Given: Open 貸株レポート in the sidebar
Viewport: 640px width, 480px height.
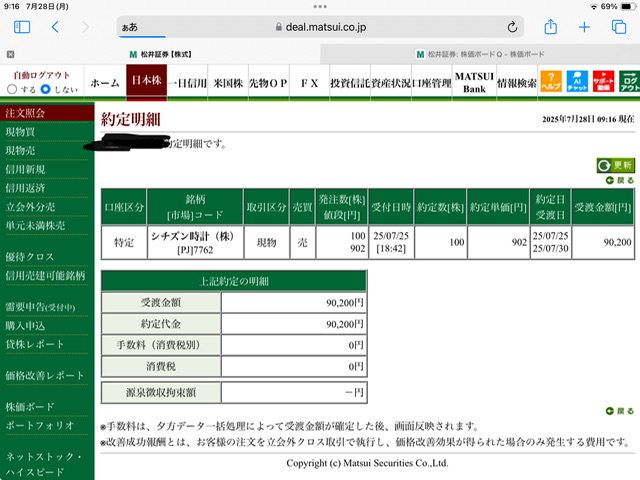Looking at the screenshot, I should tap(35, 344).
